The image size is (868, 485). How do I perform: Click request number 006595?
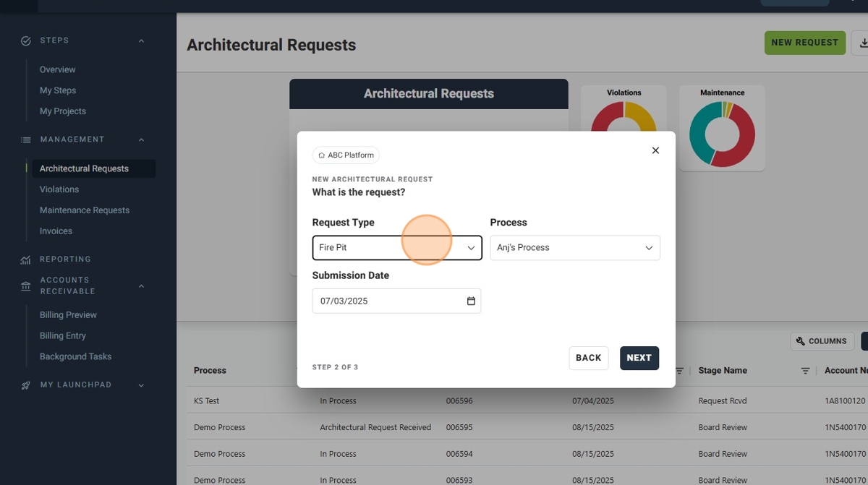click(459, 428)
